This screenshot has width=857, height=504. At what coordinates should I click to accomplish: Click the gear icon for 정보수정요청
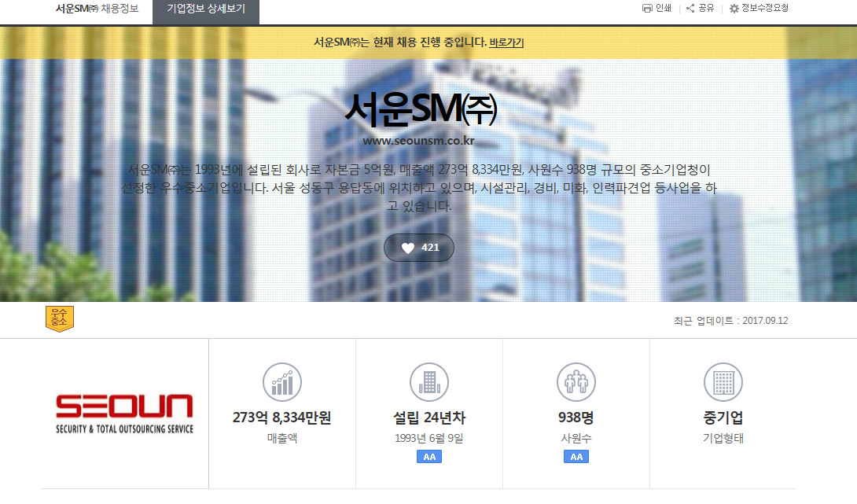(x=734, y=8)
